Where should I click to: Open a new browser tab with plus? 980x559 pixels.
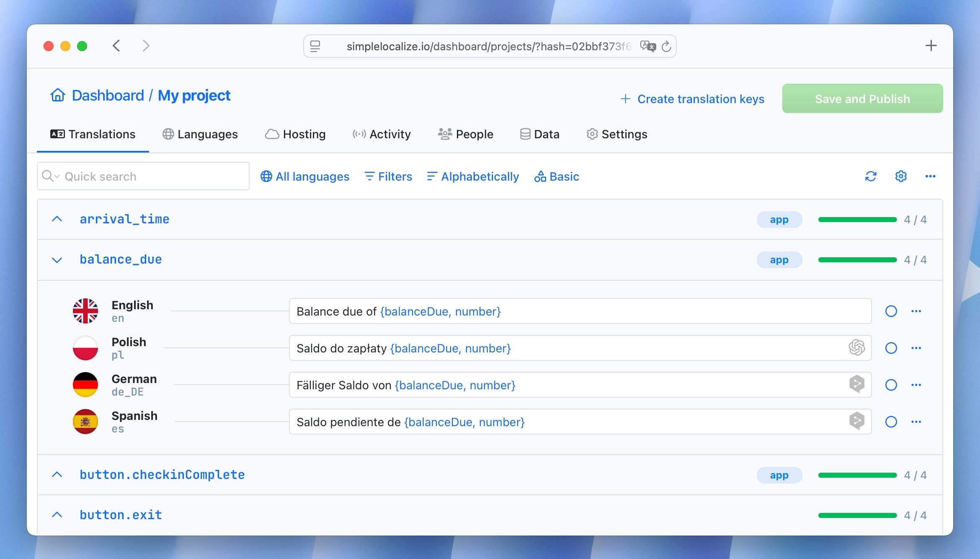click(x=931, y=46)
